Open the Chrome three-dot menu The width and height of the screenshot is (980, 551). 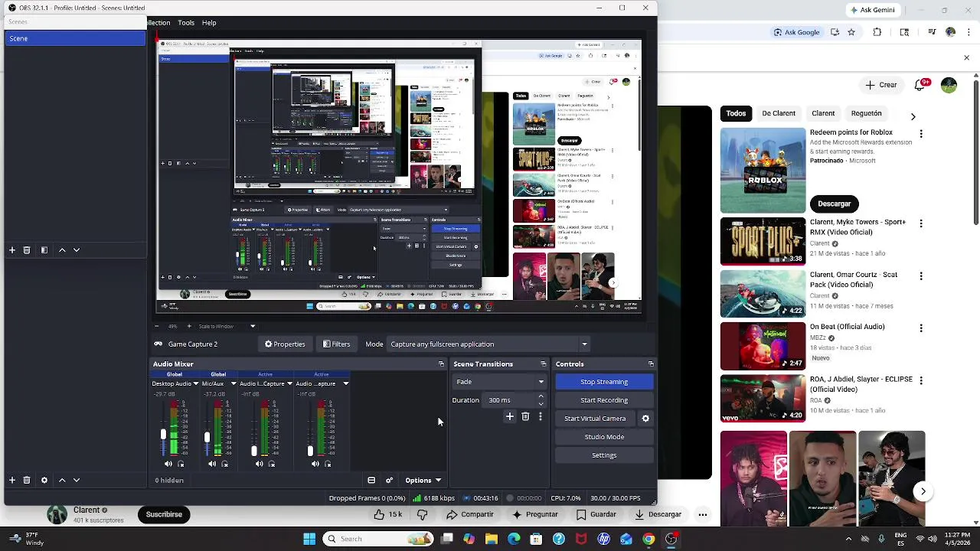click(x=967, y=32)
